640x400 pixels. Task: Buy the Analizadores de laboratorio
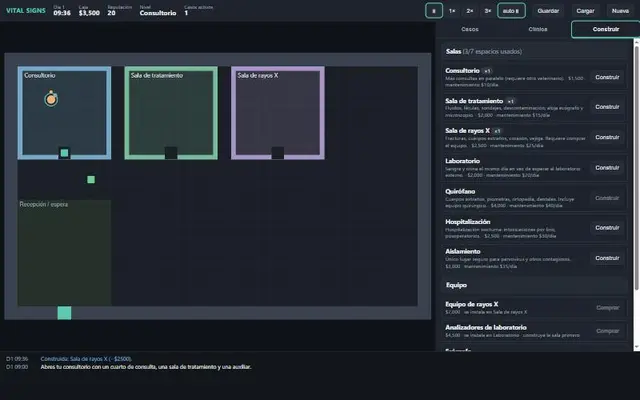tap(607, 331)
